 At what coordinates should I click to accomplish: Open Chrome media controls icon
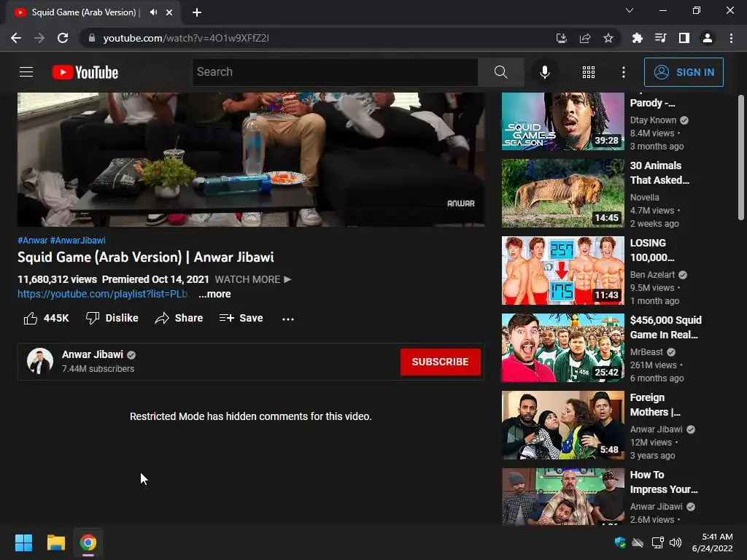click(660, 38)
